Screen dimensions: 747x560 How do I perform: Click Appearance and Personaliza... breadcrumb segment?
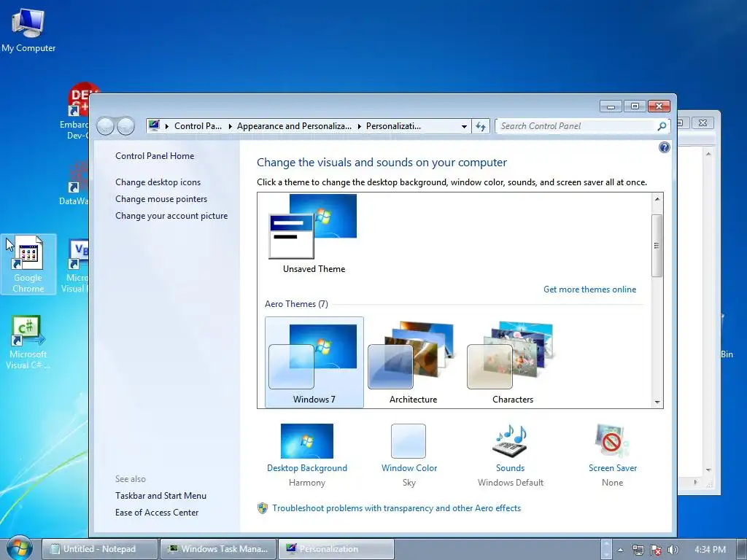(x=295, y=126)
